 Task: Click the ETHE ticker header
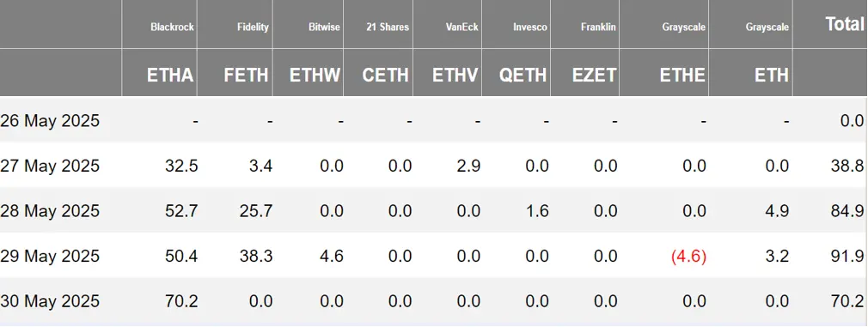[x=682, y=76]
